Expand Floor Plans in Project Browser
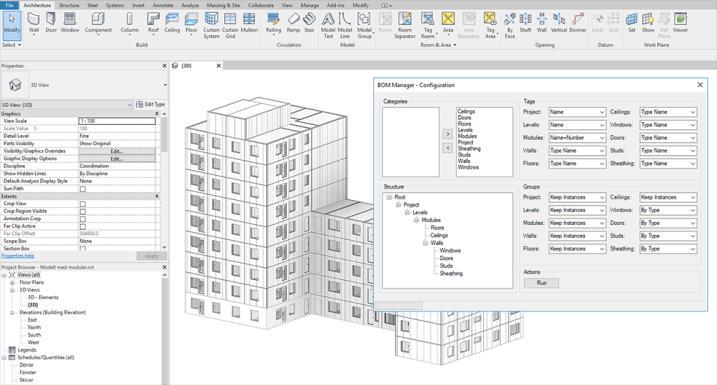The height and width of the screenshot is (385, 717). 12,283
